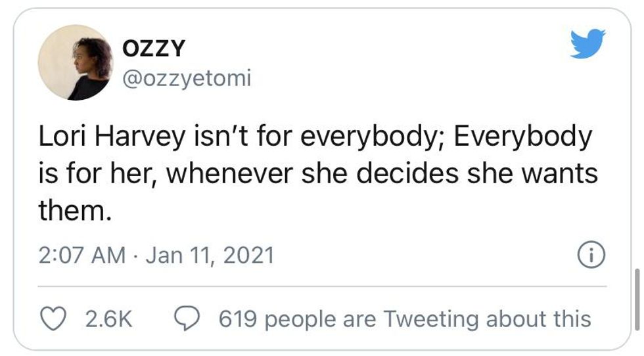Click the divider line above like count
This screenshot has width=644, height=356.
(x=322, y=286)
